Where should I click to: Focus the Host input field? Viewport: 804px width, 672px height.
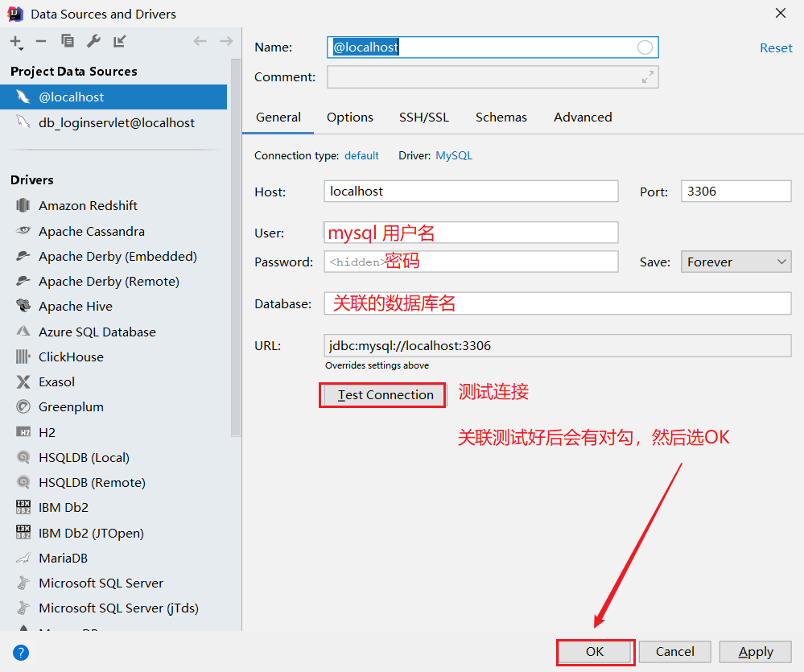click(471, 192)
